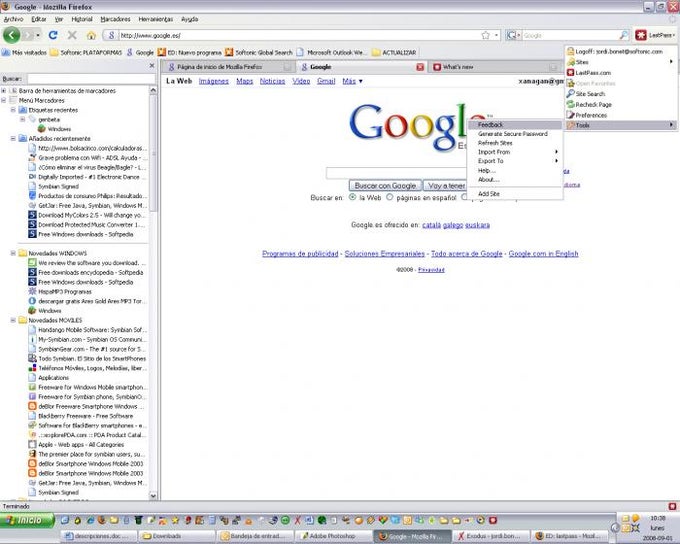Collapse the Etiquetas recientes folder
Image resolution: width=680 pixels, height=544 pixels.
[x=13, y=110]
